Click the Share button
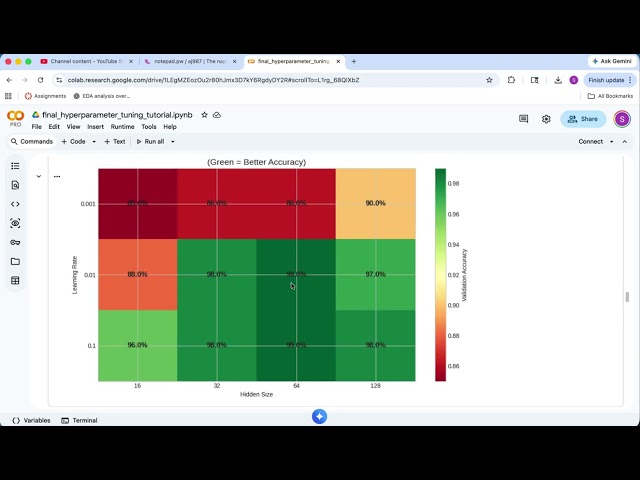The height and width of the screenshot is (480, 640). [583, 119]
